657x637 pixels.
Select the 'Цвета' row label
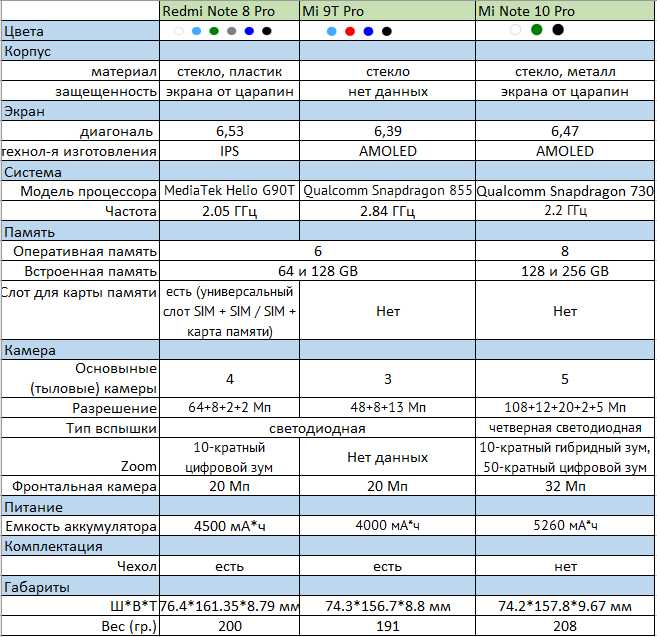(x=80, y=31)
